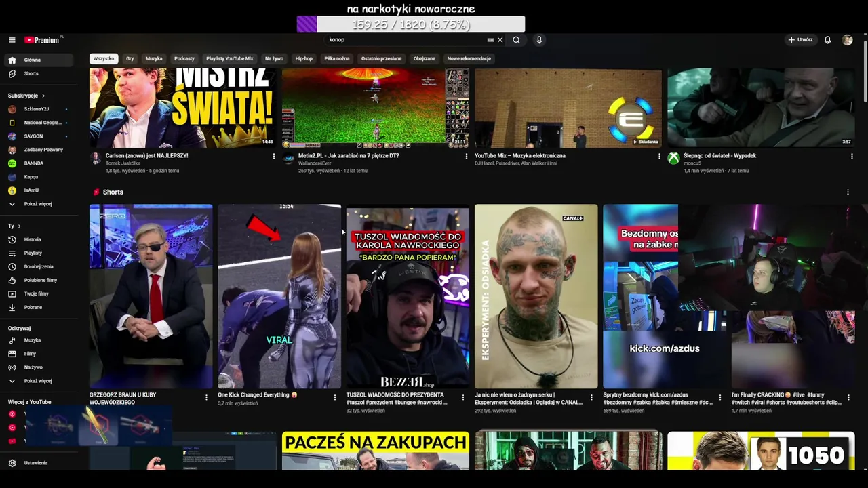Expand Pokaż więcej under Odkrywaj
Screen dimensions: 868x488
(x=39, y=381)
